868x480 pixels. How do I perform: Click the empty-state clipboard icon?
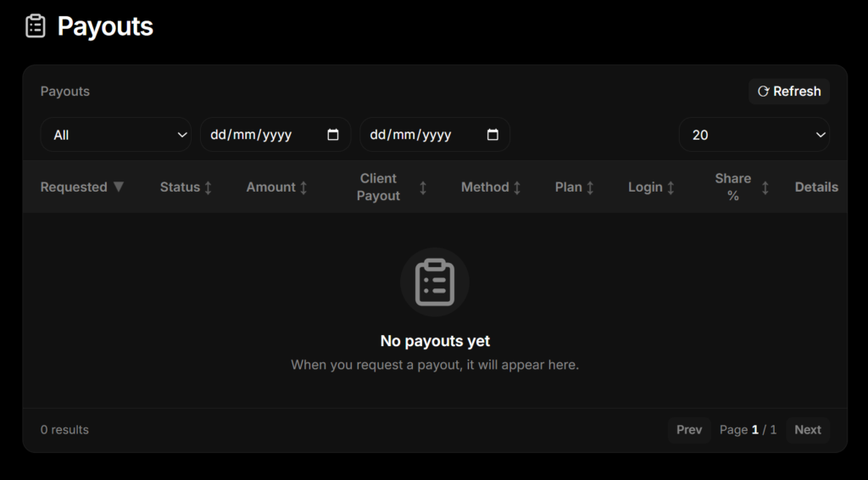tap(435, 282)
